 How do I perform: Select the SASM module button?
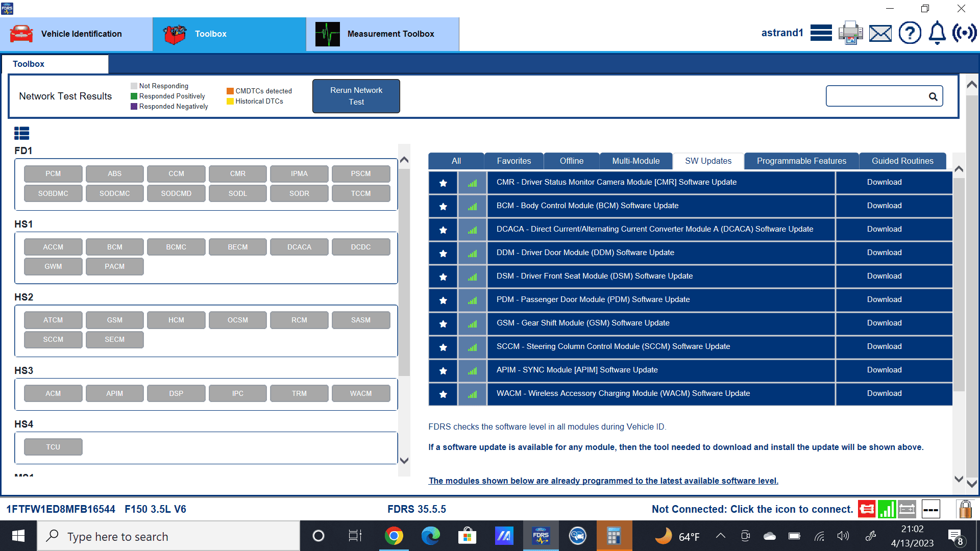click(361, 320)
